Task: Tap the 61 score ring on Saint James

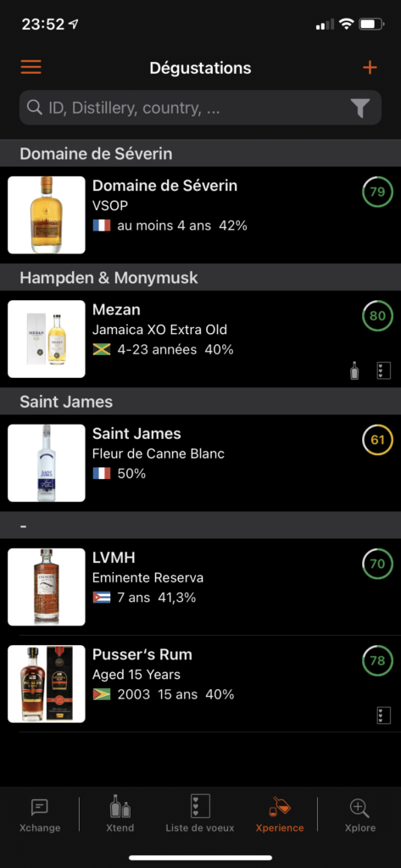Action: (x=377, y=440)
